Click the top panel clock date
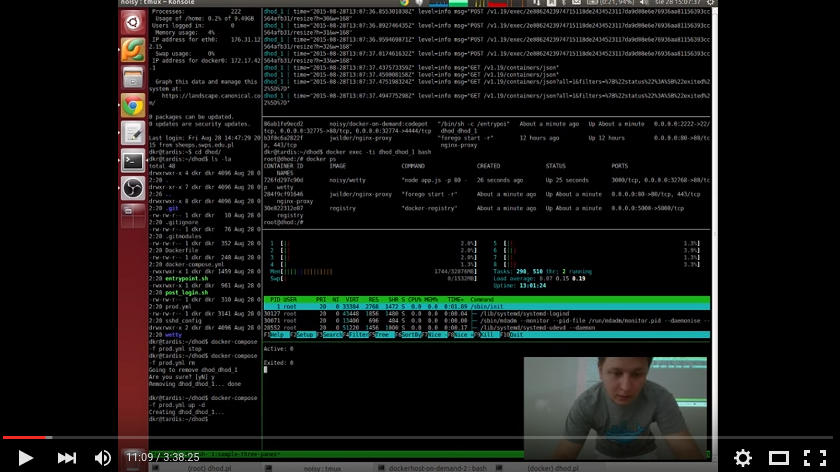 pos(678,3)
